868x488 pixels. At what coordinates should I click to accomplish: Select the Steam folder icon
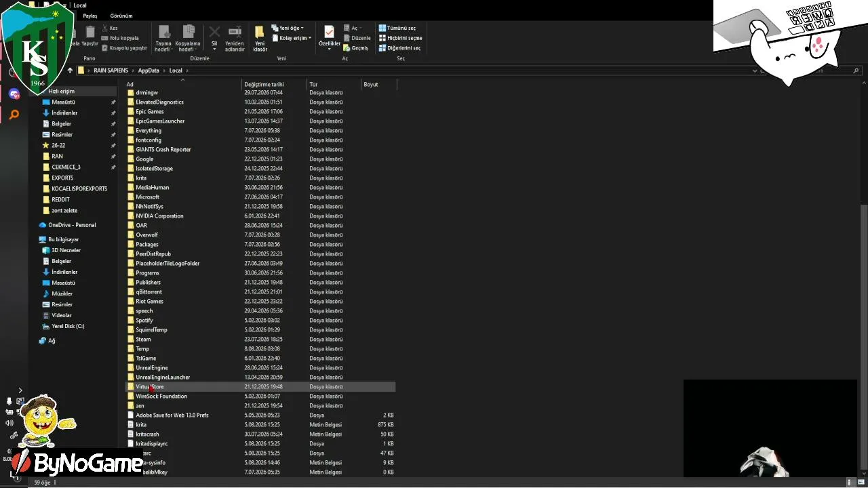pyautogui.click(x=131, y=340)
